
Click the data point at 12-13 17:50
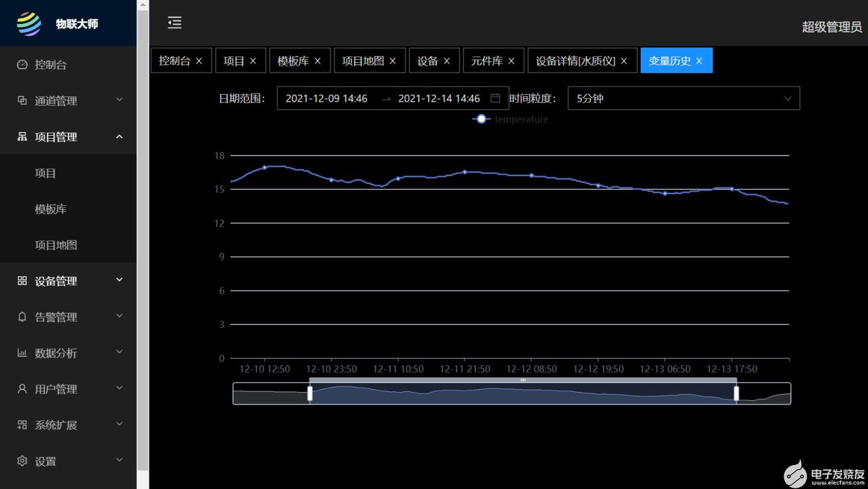[x=732, y=189]
